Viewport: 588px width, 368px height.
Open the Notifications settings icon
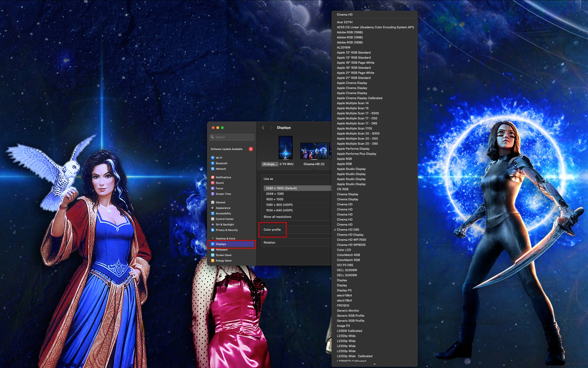(213, 177)
